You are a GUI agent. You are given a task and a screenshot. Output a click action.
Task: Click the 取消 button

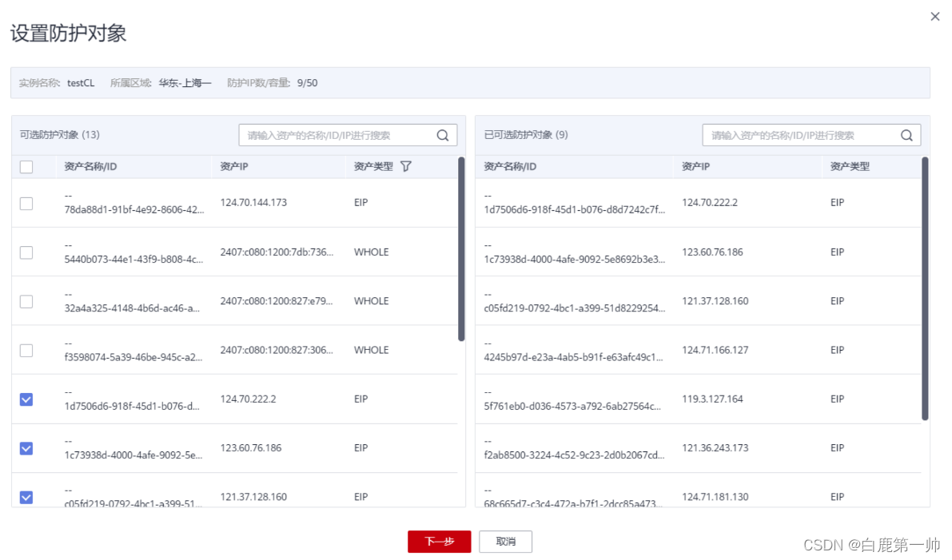(x=505, y=541)
